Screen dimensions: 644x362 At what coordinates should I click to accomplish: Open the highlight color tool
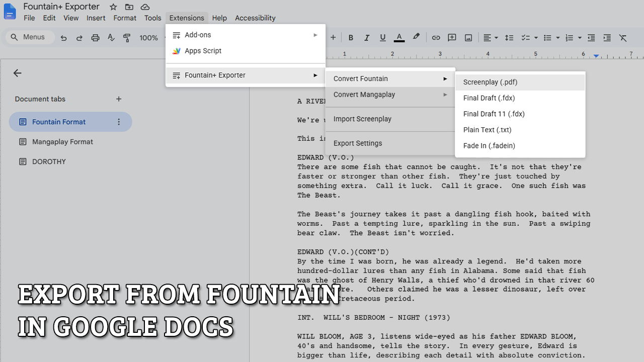416,38
